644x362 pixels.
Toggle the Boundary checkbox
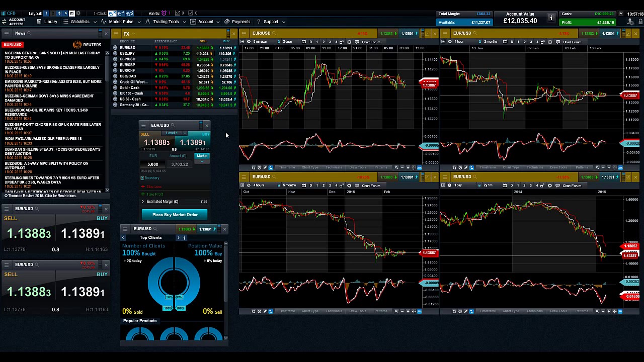point(143,178)
